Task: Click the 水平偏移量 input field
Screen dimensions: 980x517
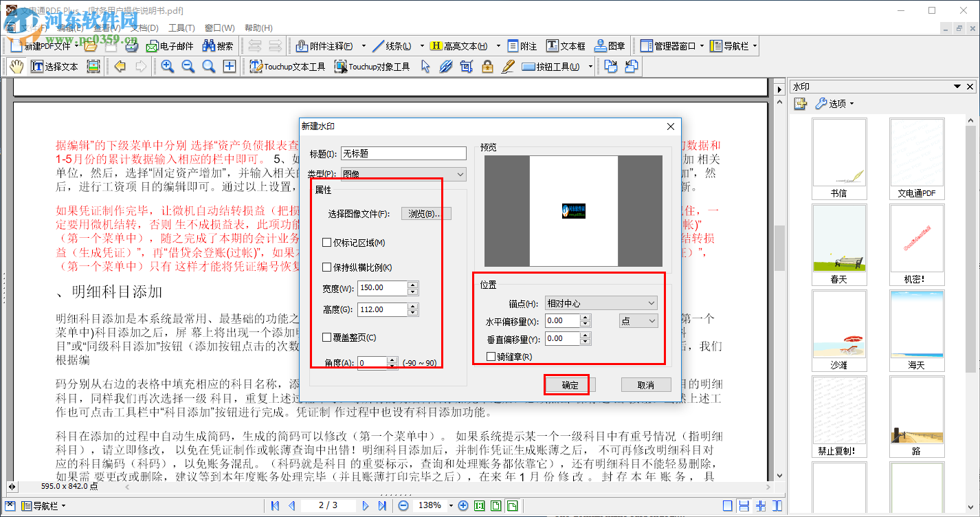Action: click(562, 321)
